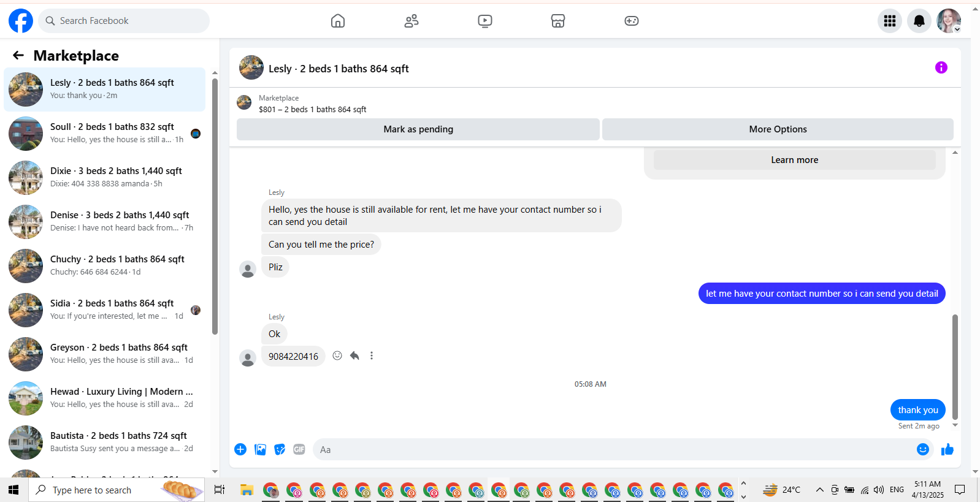The image size is (980, 502).
Task: Open the notifications bell
Action: point(919,21)
